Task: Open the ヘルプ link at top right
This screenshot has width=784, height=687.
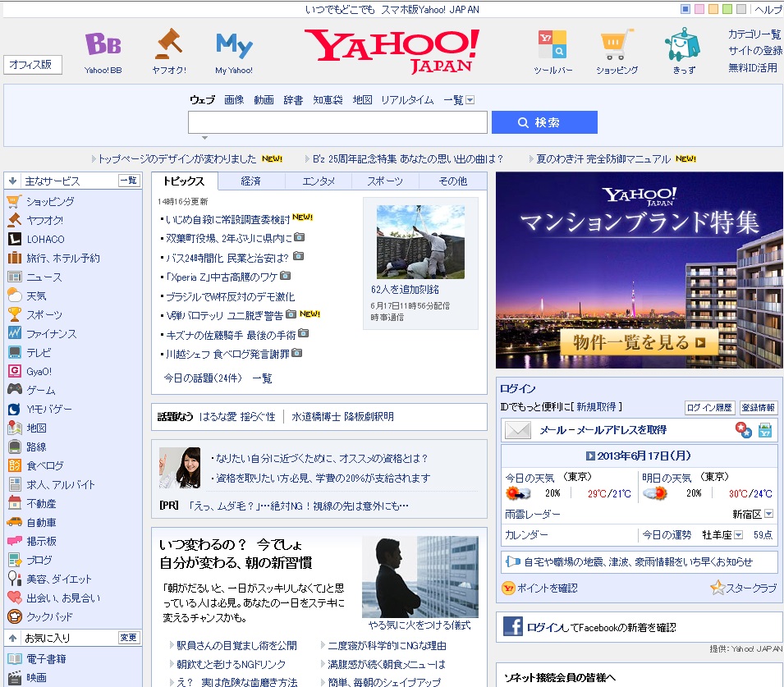Action: pos(768,9)
